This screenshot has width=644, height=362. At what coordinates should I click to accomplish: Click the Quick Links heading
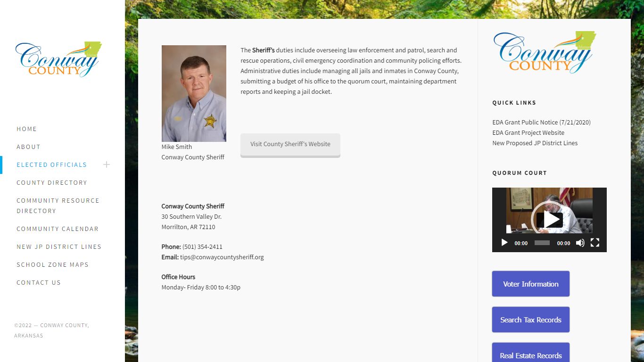pos(514,102)
